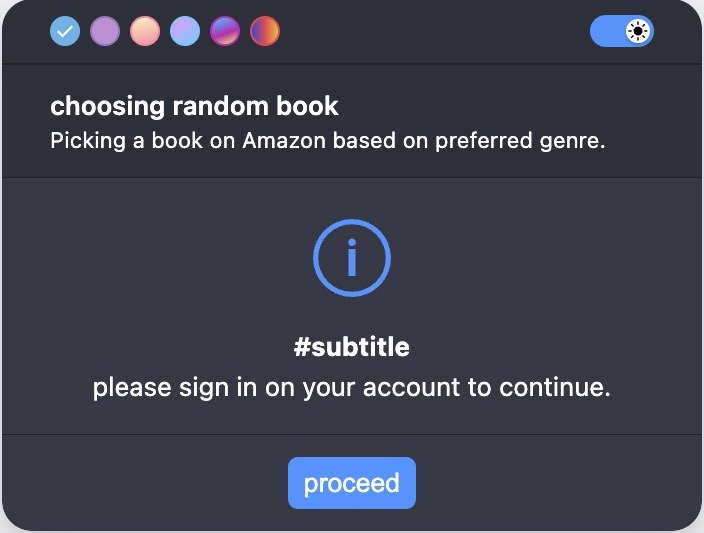Select the peach pink gradient theme

[145, 31]
